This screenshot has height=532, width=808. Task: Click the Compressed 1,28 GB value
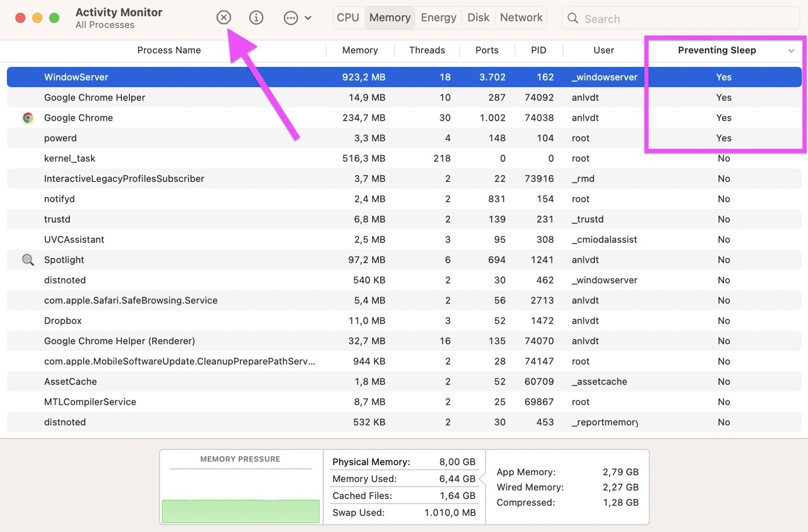click(x=621, y=503)
